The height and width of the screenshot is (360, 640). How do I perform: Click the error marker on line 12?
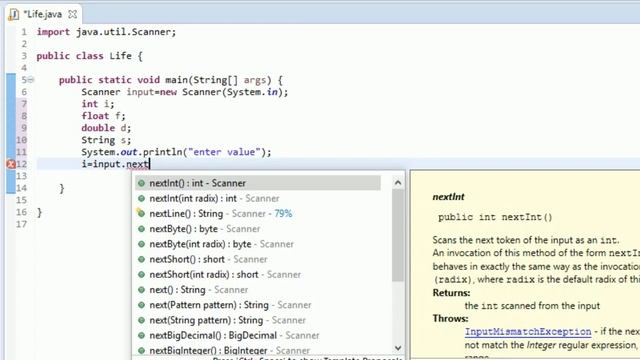[x=11, y=164]
